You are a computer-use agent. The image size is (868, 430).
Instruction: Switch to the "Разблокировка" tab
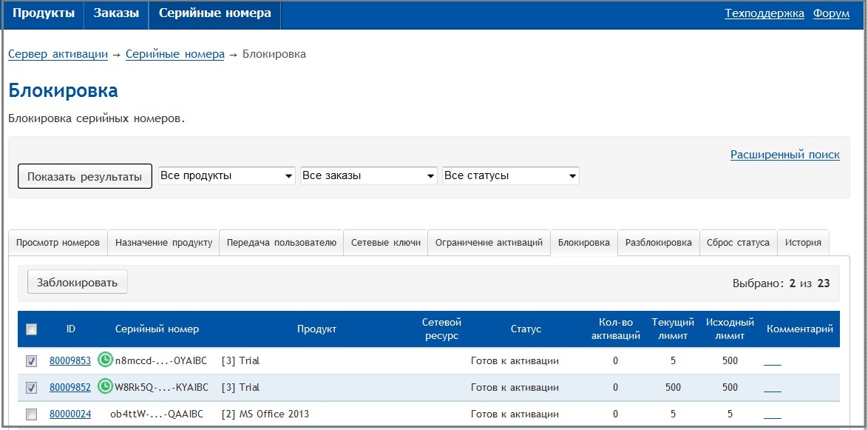658,243
